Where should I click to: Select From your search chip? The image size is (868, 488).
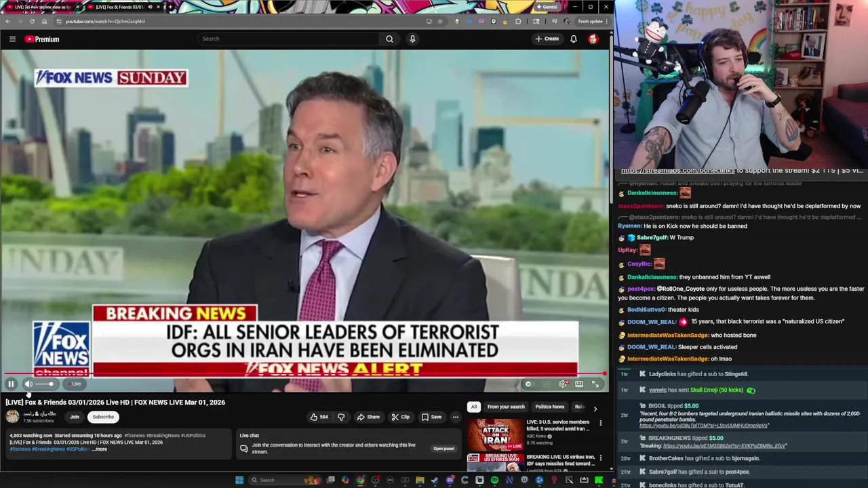click(x=506, y=407)
